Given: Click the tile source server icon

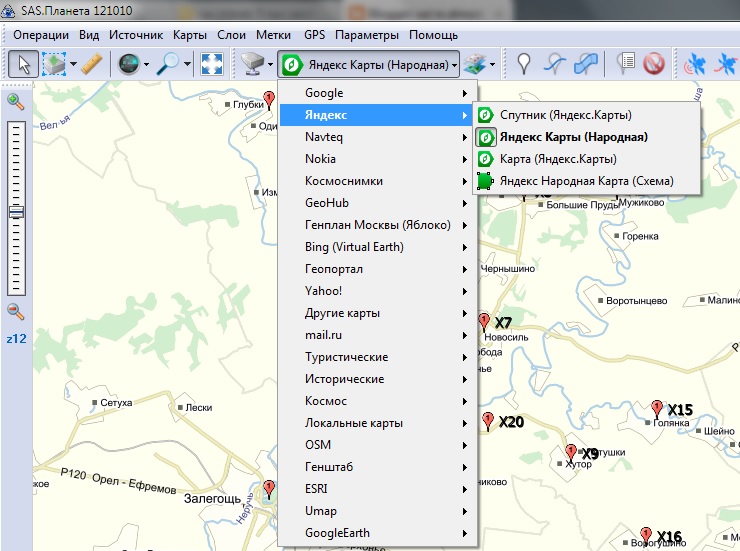Looking at the screenshot, I should (x=252, y=64).
